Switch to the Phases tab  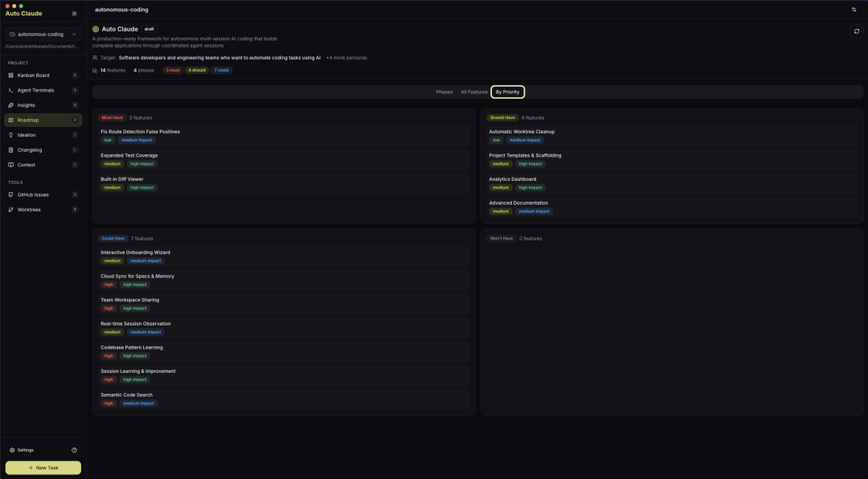[444, 92]
